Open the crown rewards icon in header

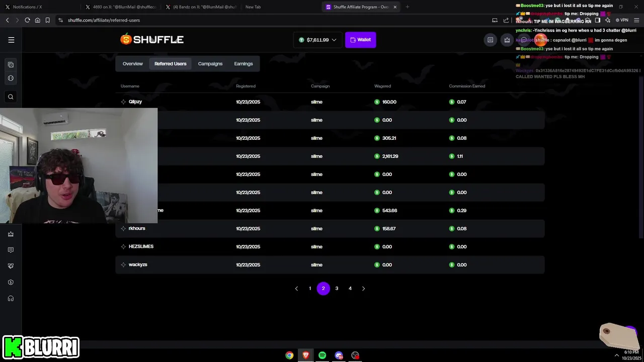point(507,40)
